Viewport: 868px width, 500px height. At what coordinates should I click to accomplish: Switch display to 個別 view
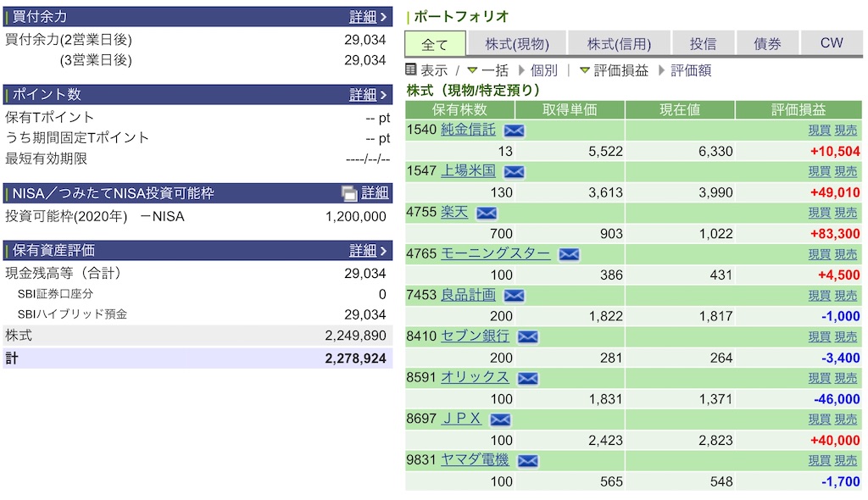click(x=538, y=70)
